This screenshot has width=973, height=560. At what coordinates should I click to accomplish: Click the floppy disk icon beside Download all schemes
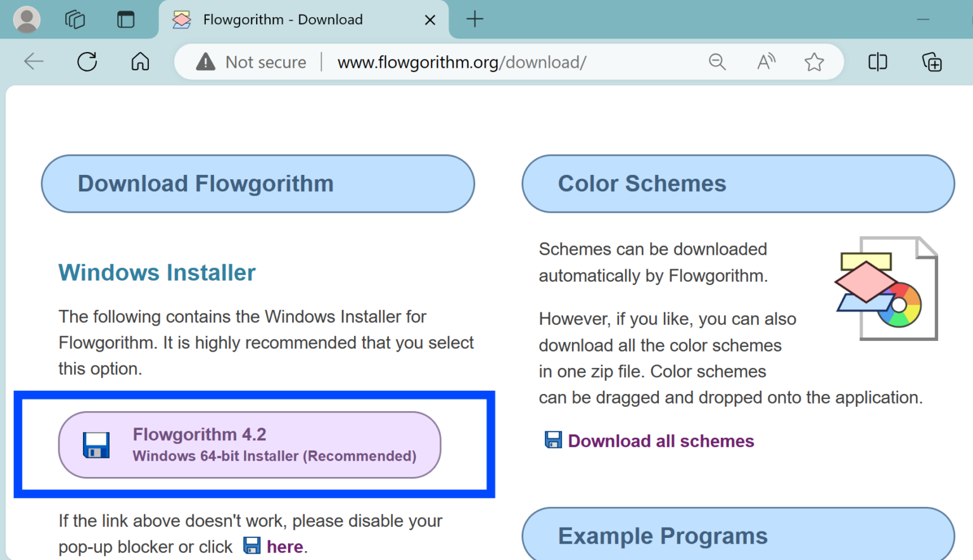point(552,440)
